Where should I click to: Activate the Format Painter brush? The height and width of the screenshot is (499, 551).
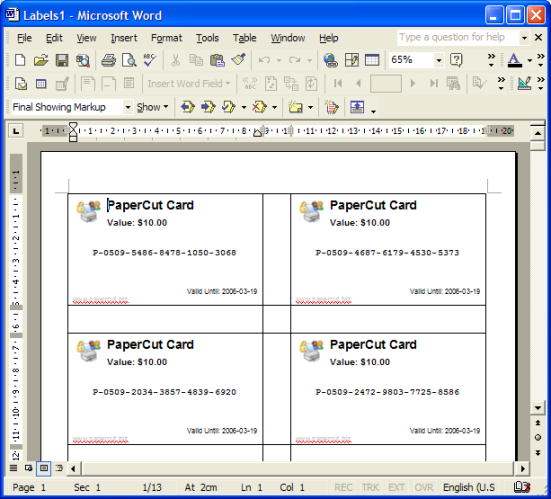[238, 60]
